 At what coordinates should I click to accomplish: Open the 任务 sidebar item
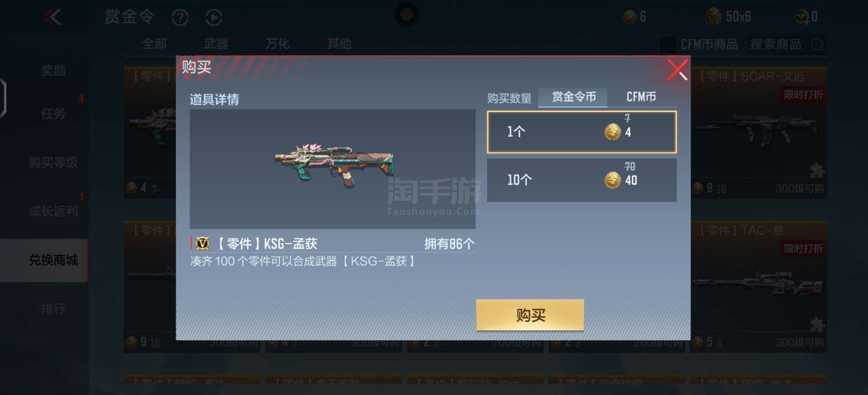[53, 114]
